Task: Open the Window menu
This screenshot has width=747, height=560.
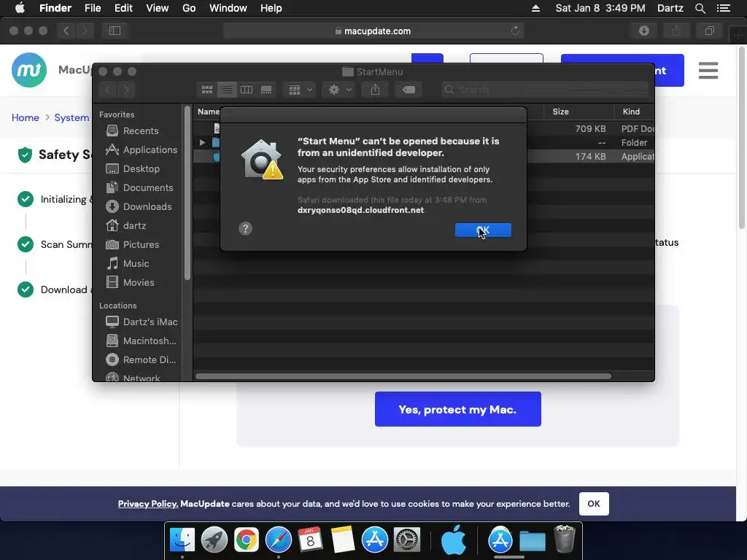Action: (x=228, y=8)
